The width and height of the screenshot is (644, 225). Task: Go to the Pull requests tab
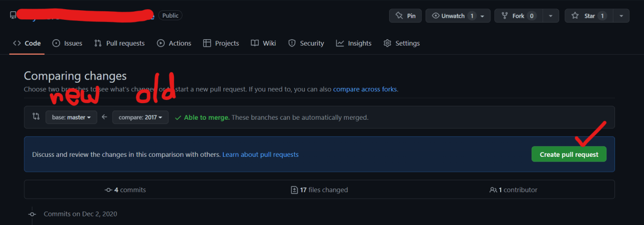(x=119, y=43)
